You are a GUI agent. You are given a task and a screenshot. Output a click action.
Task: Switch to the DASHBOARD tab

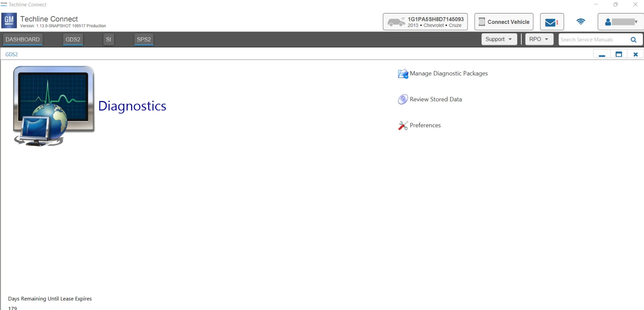coord(23,39)
